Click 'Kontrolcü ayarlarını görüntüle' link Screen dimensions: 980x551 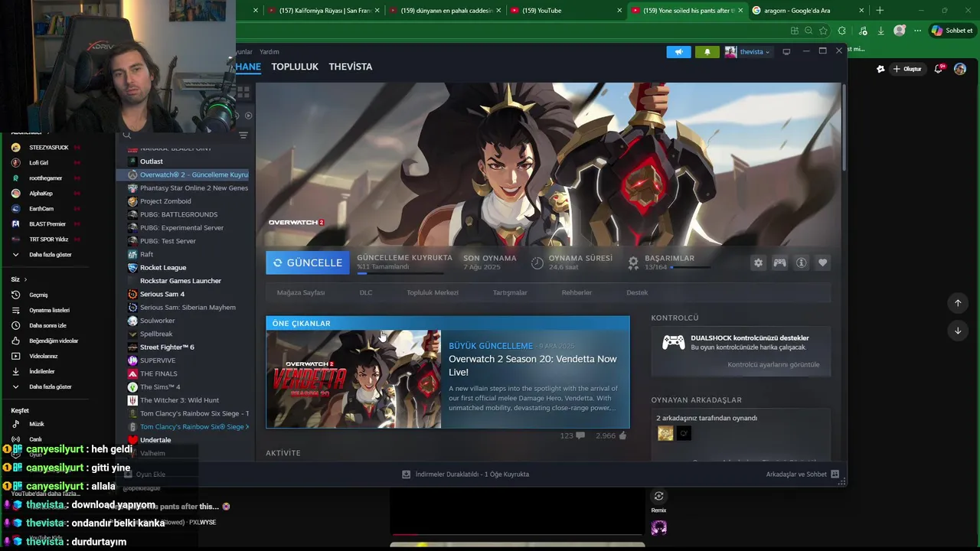pyautogui.click(x=773, y=364)
